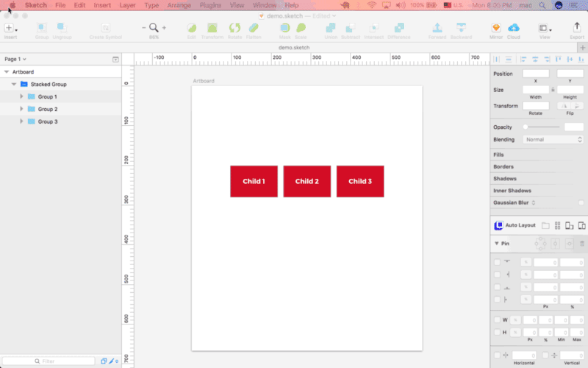Open the Page 1 dropdown
588x368 pixels.
15,59
